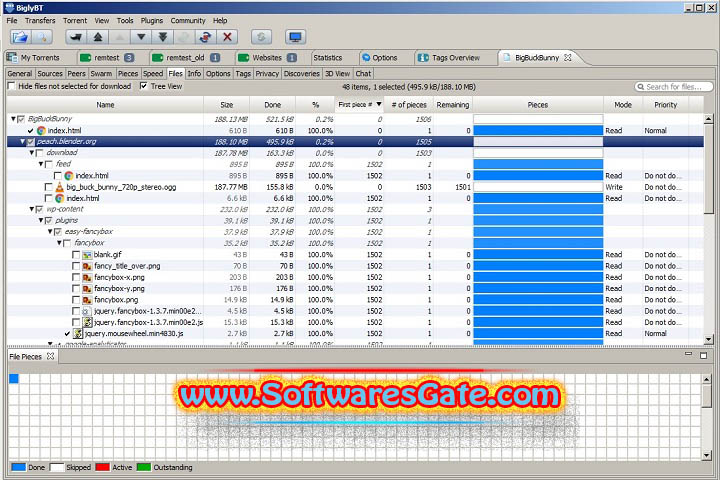Click the magnifier icon in file search

tap(640, 87)
